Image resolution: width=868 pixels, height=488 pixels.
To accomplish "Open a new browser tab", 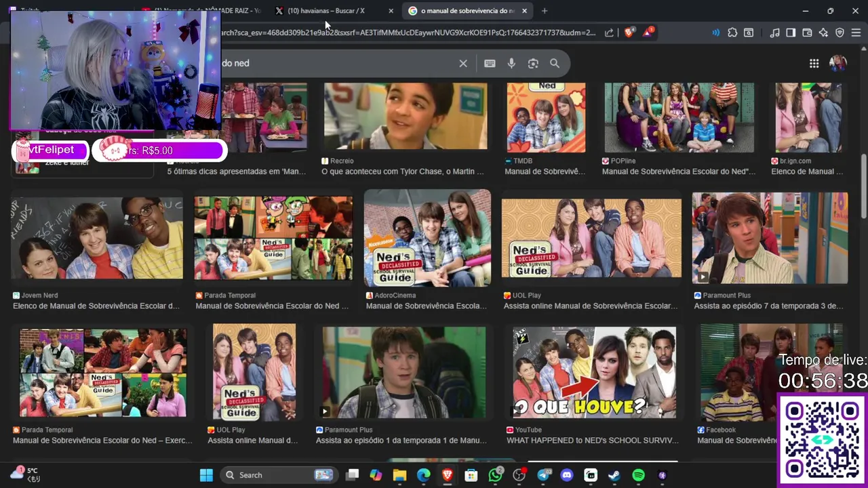I will (x=545, y=11).
